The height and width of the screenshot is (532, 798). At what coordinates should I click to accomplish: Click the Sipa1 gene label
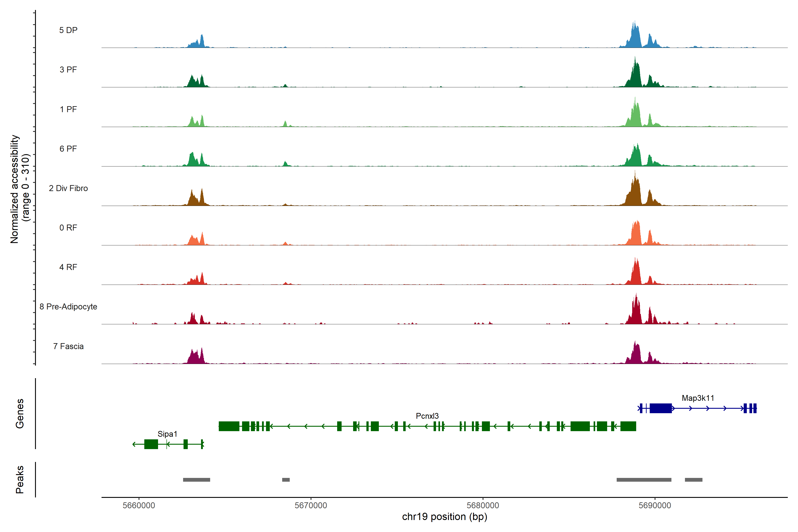click(167, 434)
